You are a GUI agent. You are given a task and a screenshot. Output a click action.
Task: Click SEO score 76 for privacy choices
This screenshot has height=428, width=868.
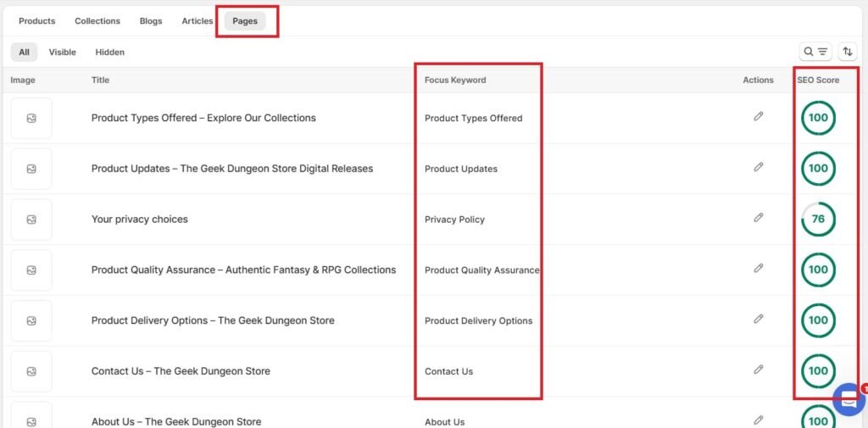(818, 220)
